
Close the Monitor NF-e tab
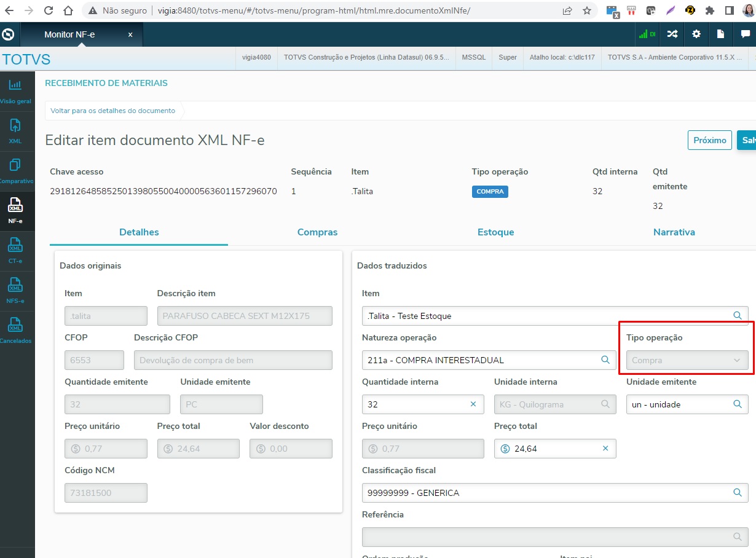[x=130, y=34]
